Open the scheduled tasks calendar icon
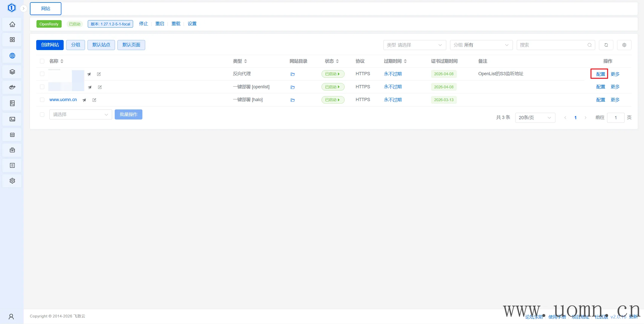The width and height of the screenshot is (644, 324). (x=12, y=135)
